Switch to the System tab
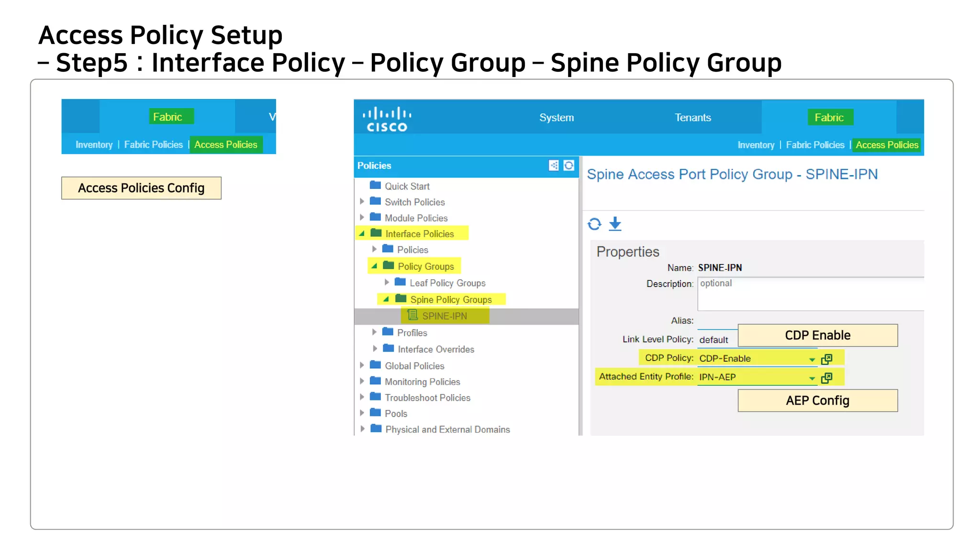Screen dimensions: 980x551 (x=556, y=118)
